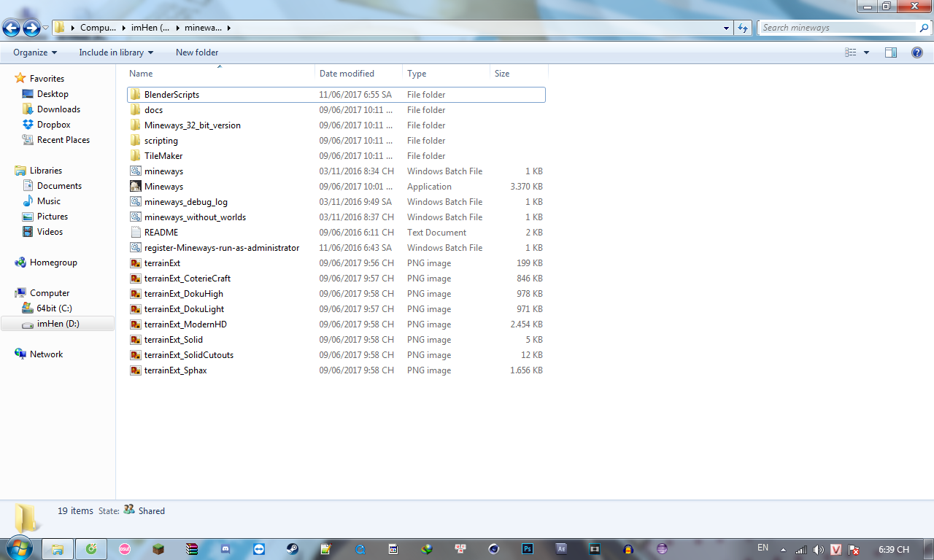Click the volume speaker tray icon
The height and width of the screenshot is (560, 934).
818,550
